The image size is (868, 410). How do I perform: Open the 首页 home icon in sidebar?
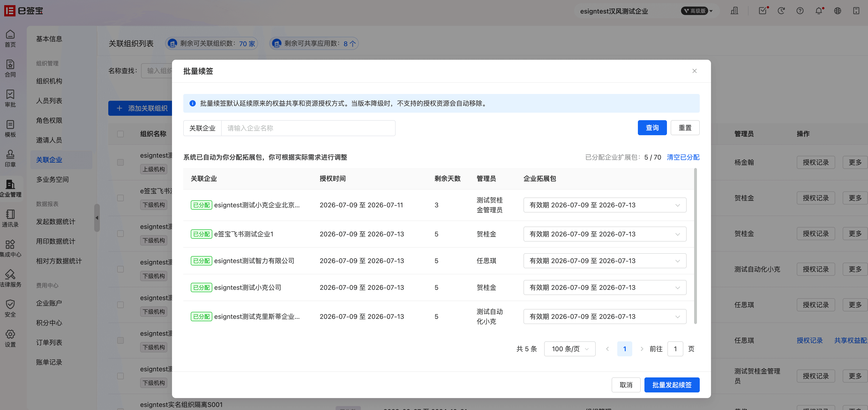click(10, 38)
